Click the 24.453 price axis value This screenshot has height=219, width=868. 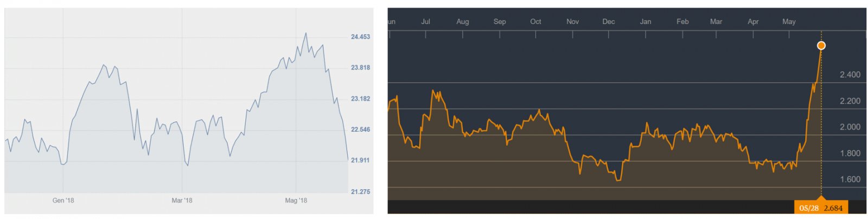coord(360,37)
